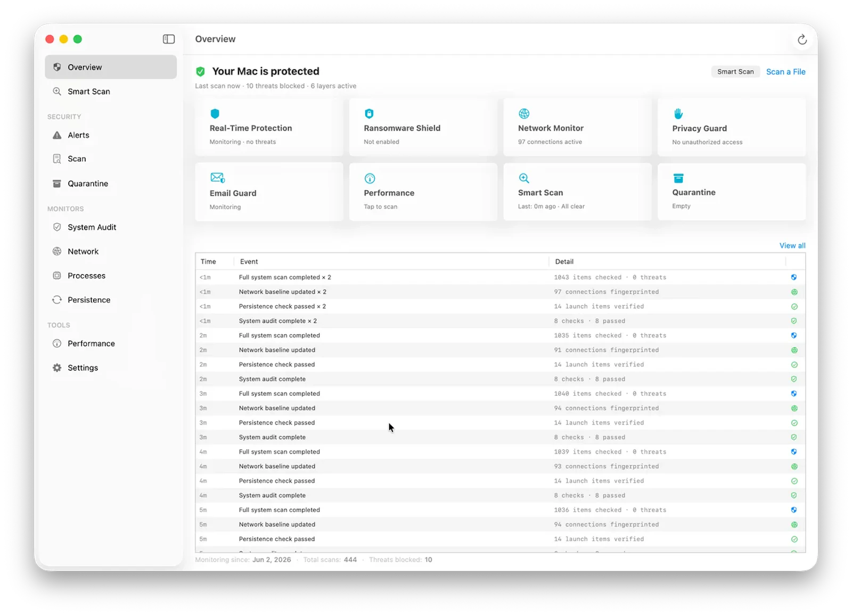Click status icon of 1043 items checked row

pos(794,277)
